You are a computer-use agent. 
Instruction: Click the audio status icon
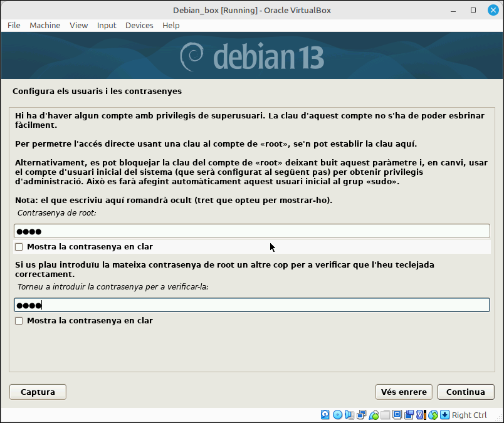click(349, 415)
